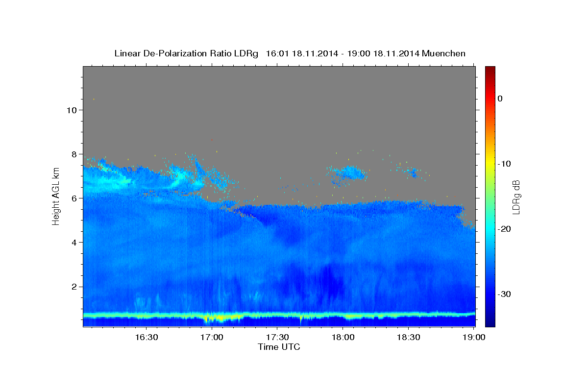This screenshot has height=392, width=588.
Task: Click the height axis label 4
Action: (73, 242)
